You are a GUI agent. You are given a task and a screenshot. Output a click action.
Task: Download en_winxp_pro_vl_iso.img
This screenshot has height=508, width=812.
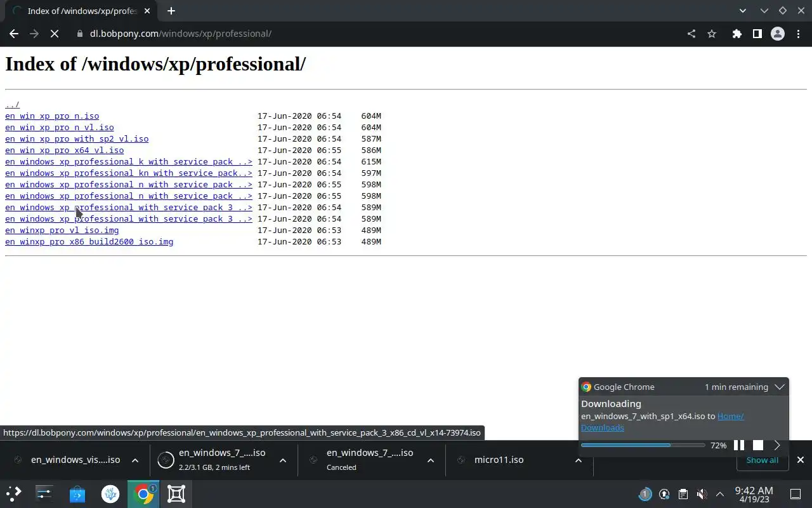(x=62, y=231)
